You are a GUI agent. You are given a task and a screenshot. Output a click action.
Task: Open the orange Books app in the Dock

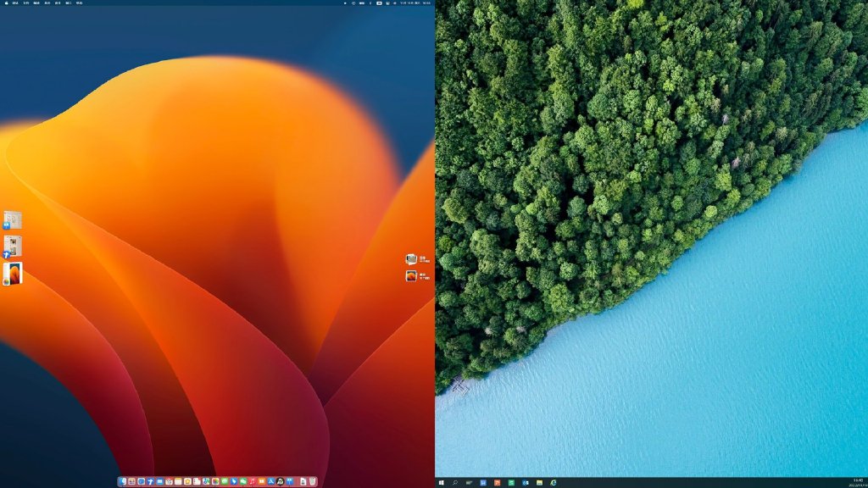point(261,481)
